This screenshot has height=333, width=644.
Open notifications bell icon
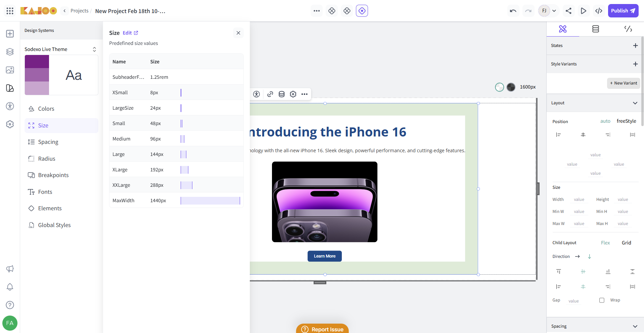coord(10,287)
